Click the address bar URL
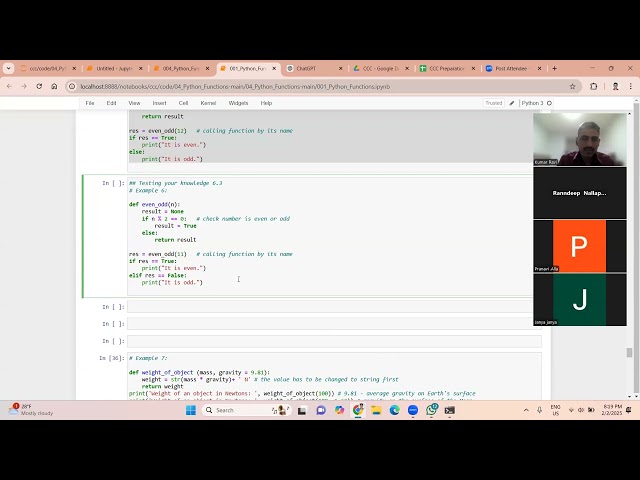Viewport: 640px width, 480px height. pyautogui.click(x=235, y=87)
